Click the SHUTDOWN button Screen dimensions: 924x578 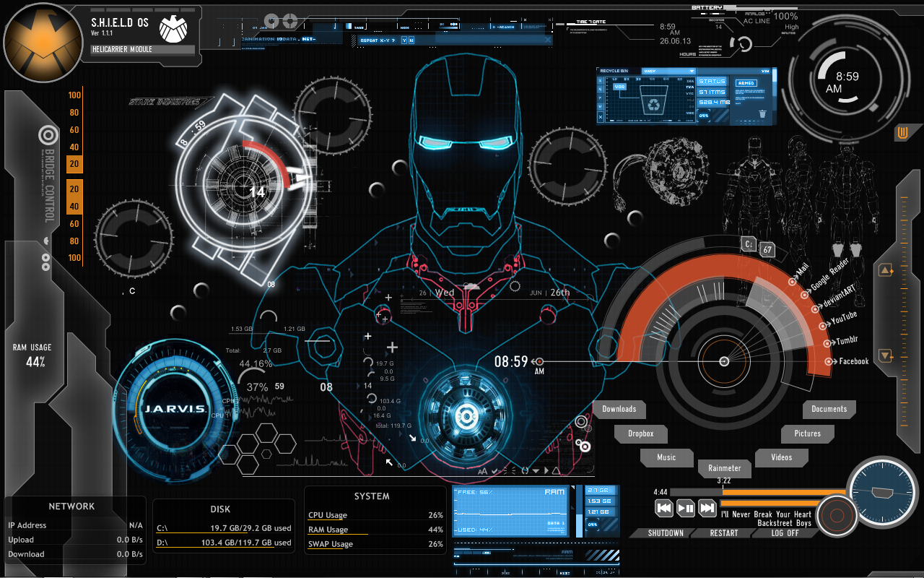tap(666, 533)
